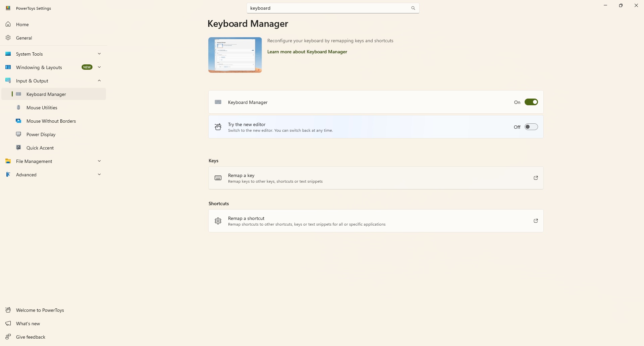644x346 pixels.
Task: Click 'Switch to the new editor' description text
Action: pyautogui.click(x=280, y=130)
